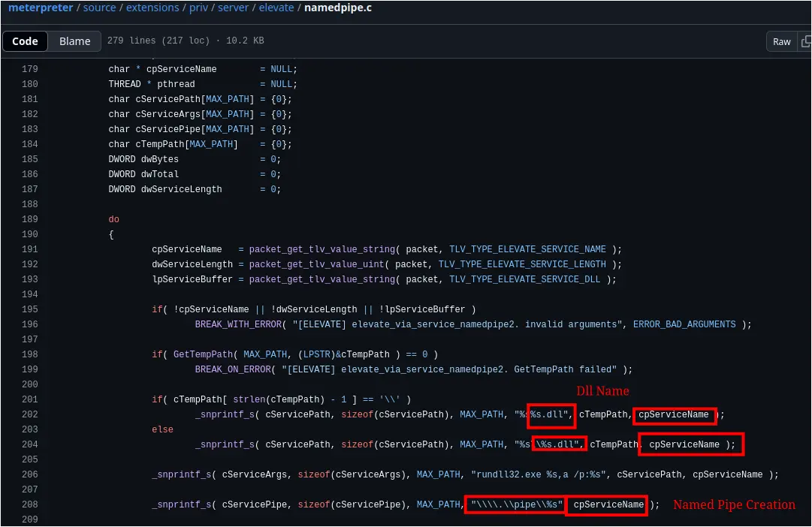The width and height of the screenshot is (812, 527).
Task: Click the rundll32.exe string on line 206
Action: coord(539,474)
